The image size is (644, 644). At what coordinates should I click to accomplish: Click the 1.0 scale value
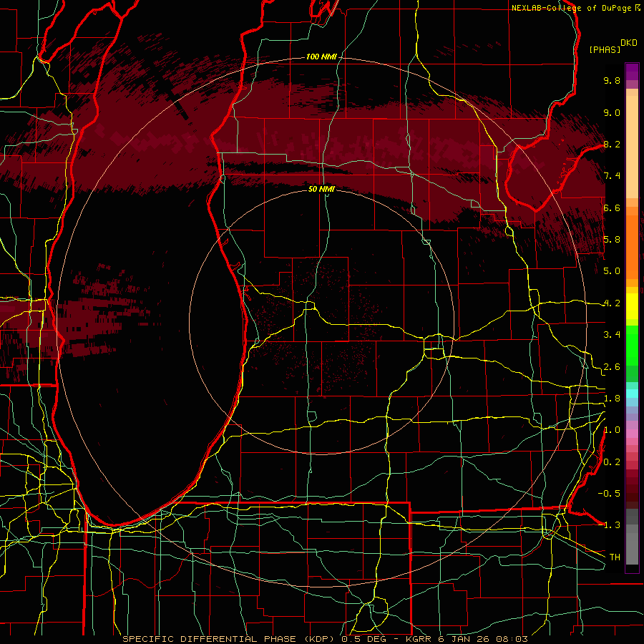[x=612, y=430]
